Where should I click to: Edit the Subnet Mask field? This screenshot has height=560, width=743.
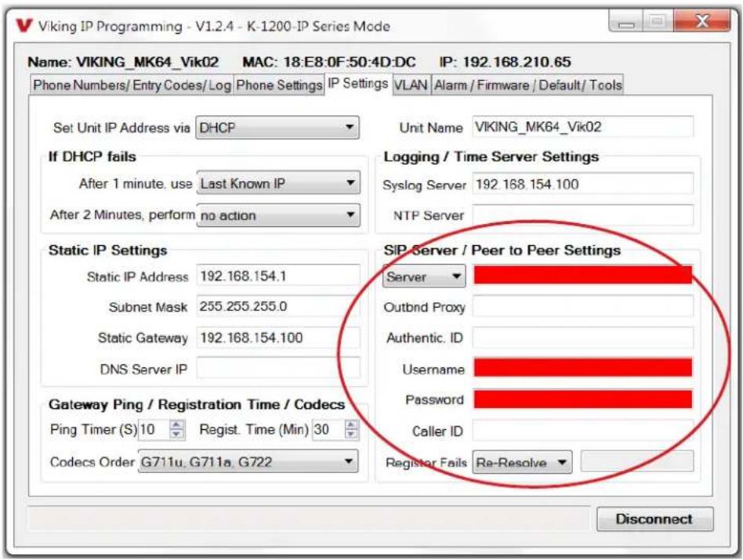click(x=278, y=306)
